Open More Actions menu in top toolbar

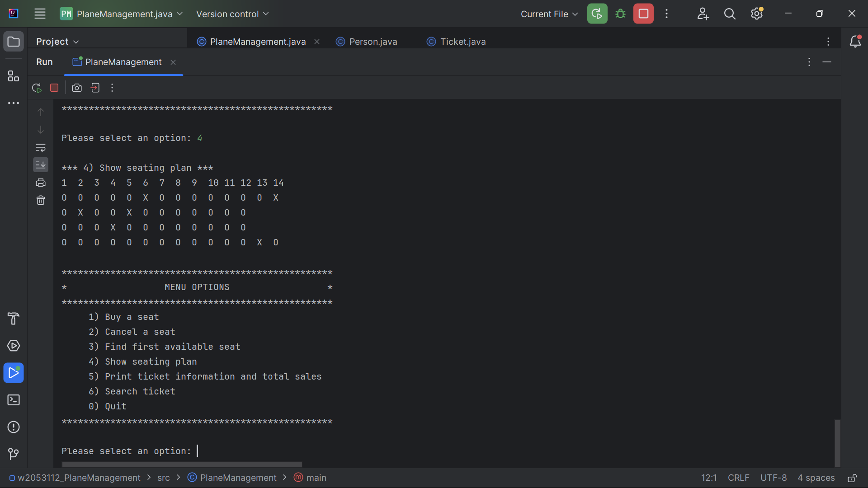666,14
